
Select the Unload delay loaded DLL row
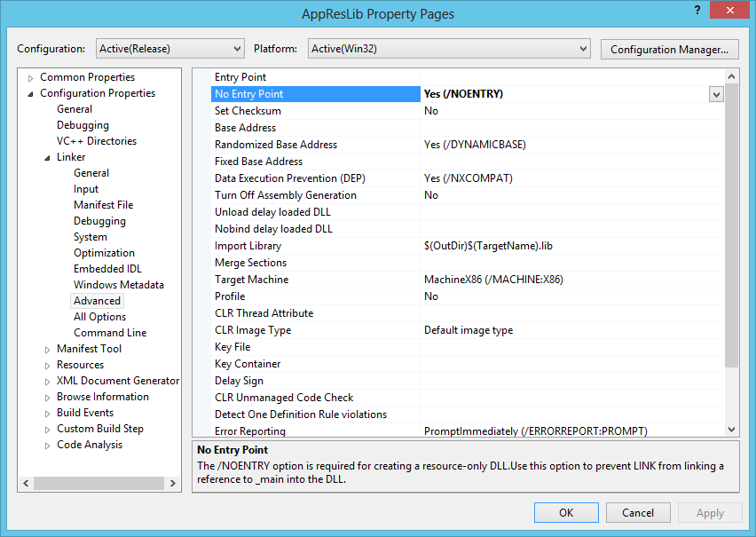click(468, 212)
